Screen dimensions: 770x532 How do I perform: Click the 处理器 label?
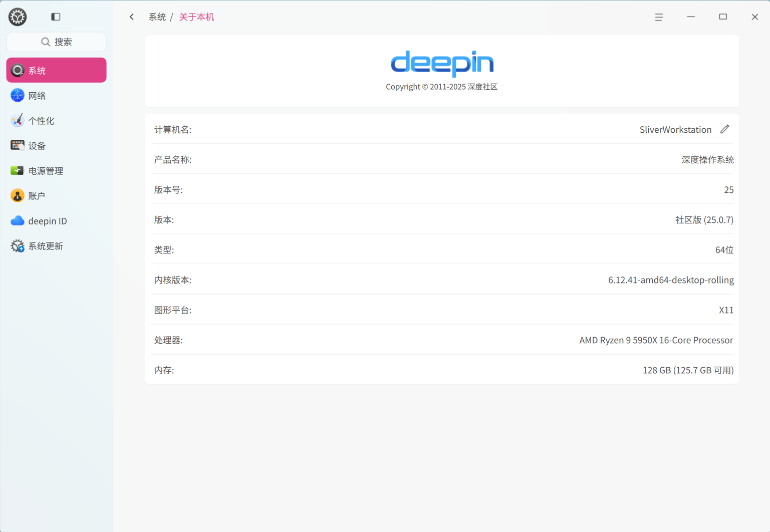click(168, 340)
